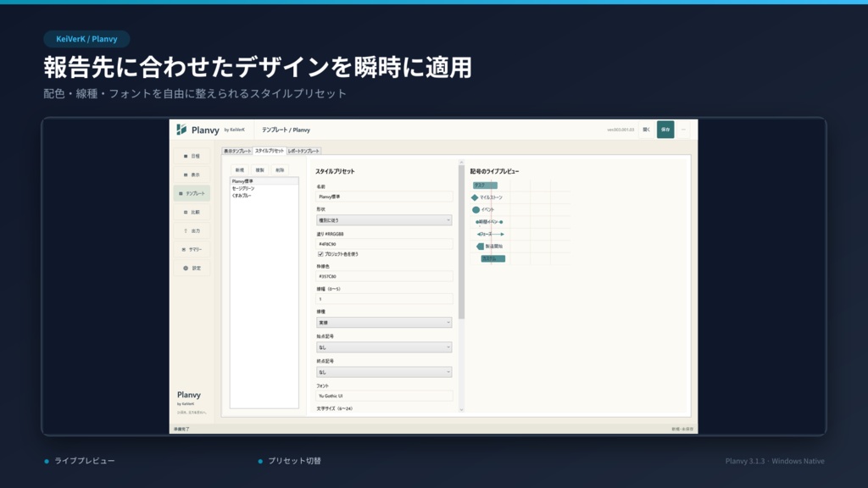
Task: Switch to the レポートテンプレート tab
Action: click(303, 151)
